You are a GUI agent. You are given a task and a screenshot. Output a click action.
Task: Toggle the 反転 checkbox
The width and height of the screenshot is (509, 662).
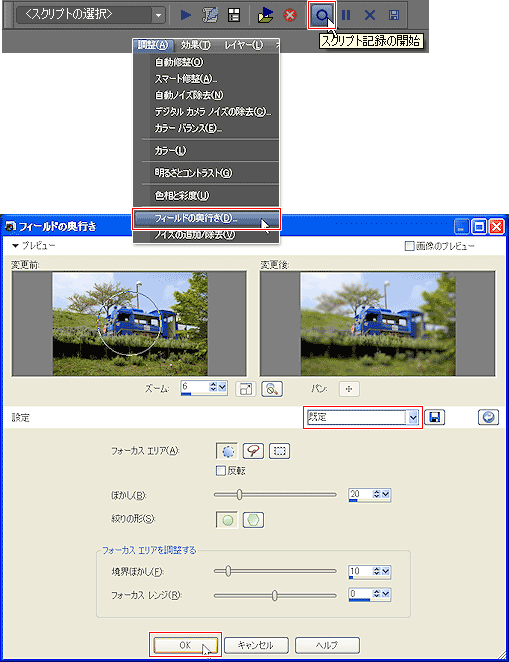[220, 470]
